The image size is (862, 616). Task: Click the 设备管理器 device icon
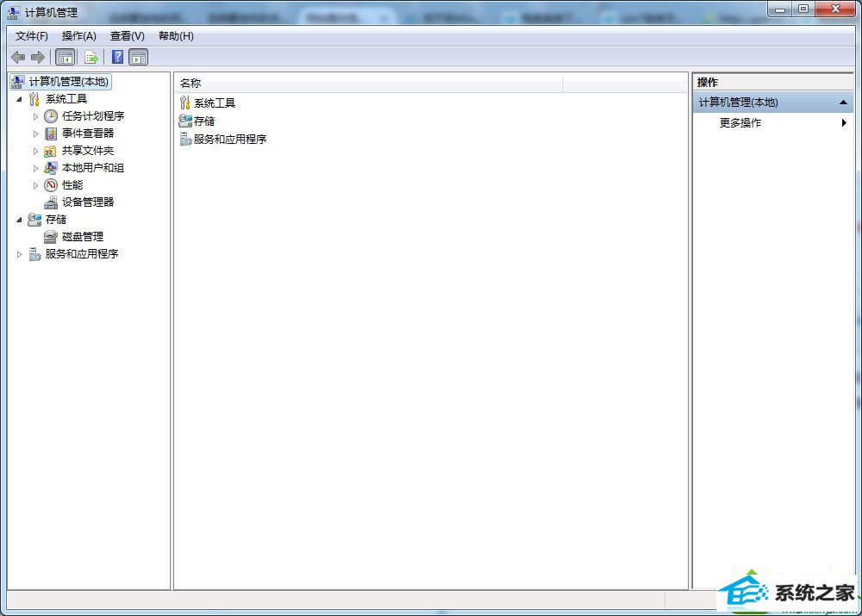[x=51, y=202]
